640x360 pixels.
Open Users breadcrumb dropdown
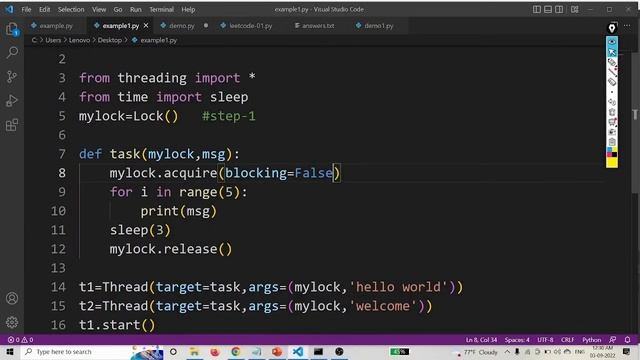[53, 40]
